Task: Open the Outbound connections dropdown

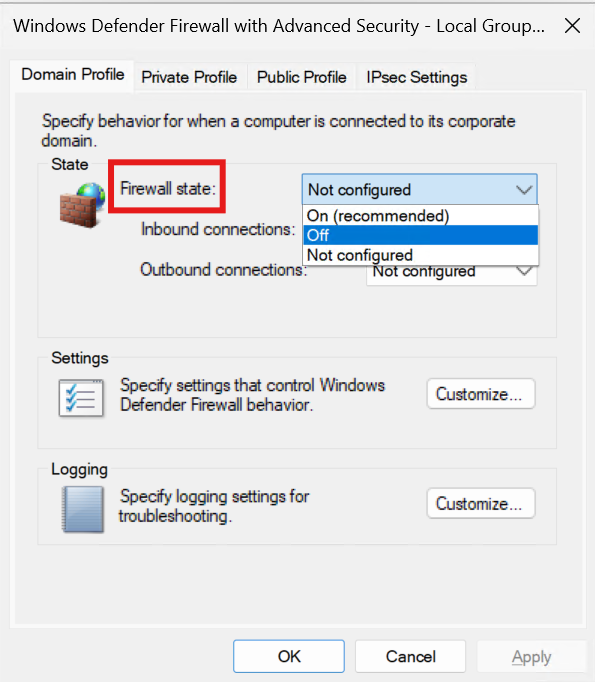Action: coord(452,275)
